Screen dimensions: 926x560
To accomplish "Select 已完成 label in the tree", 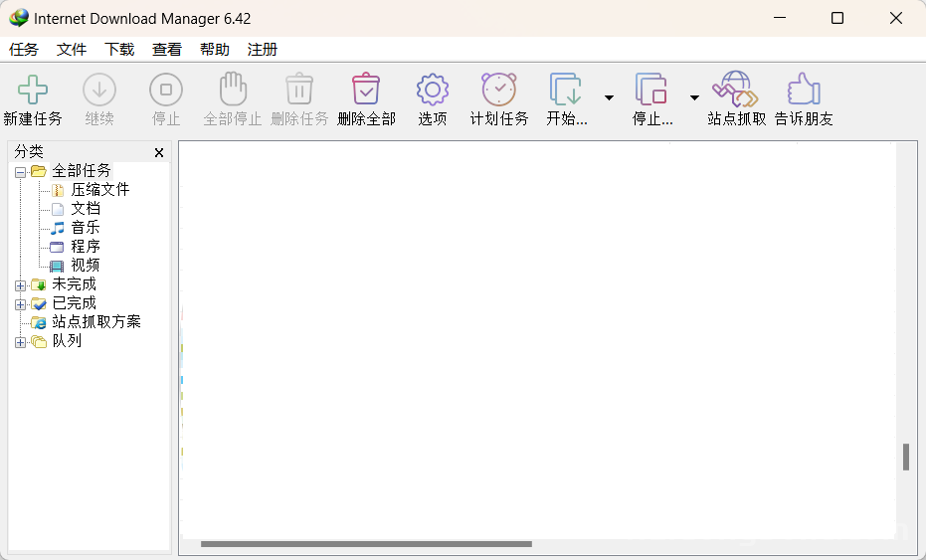I will (74, 303).
